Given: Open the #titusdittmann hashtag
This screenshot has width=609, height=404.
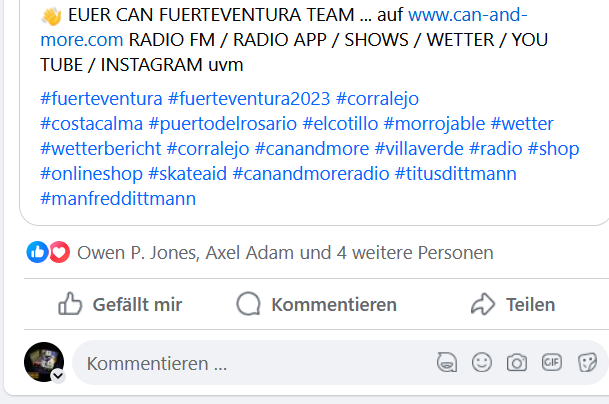Looking at the screenshot, I should (x=456, y=174).
